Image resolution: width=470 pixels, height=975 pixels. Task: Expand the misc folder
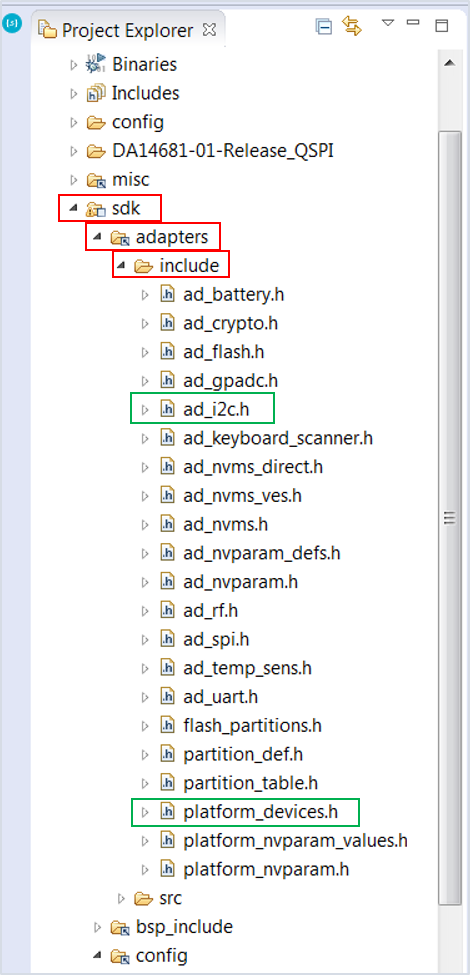(x=74, y=180)
